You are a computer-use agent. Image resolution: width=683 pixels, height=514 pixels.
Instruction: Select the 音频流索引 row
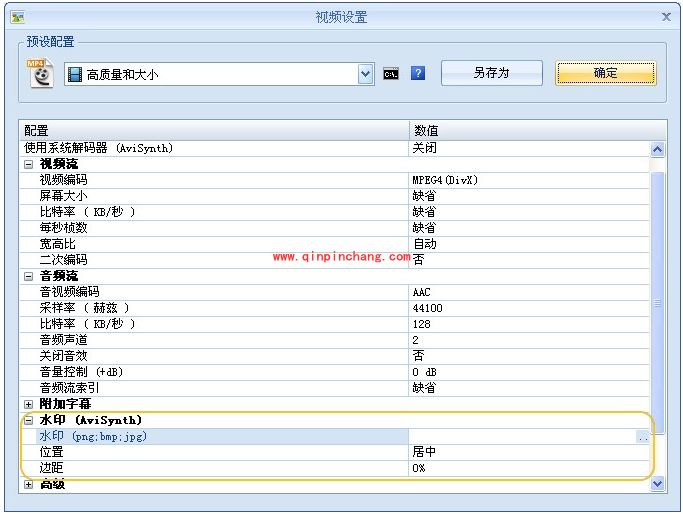335,388
